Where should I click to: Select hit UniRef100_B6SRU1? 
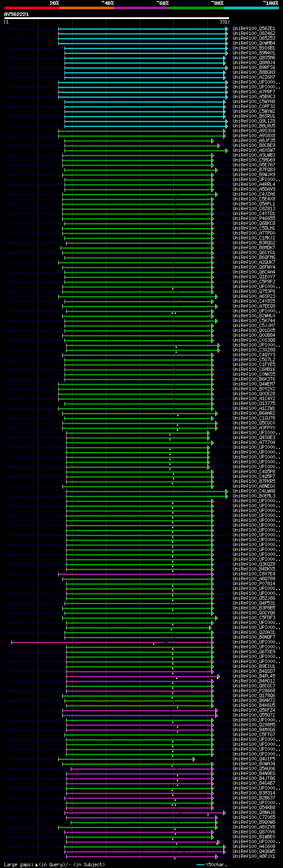[x=254, y=116]
